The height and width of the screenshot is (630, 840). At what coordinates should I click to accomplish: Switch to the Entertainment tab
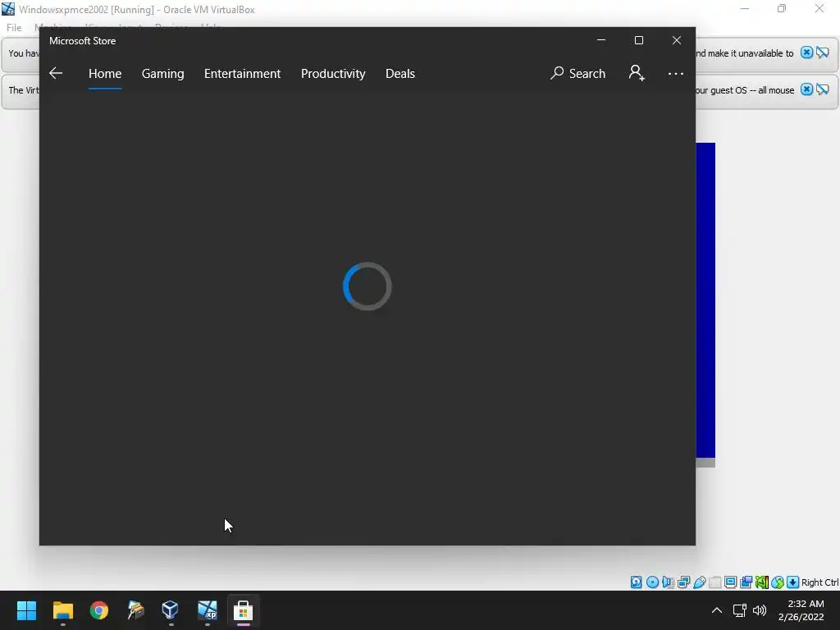(x=242, y=73)
